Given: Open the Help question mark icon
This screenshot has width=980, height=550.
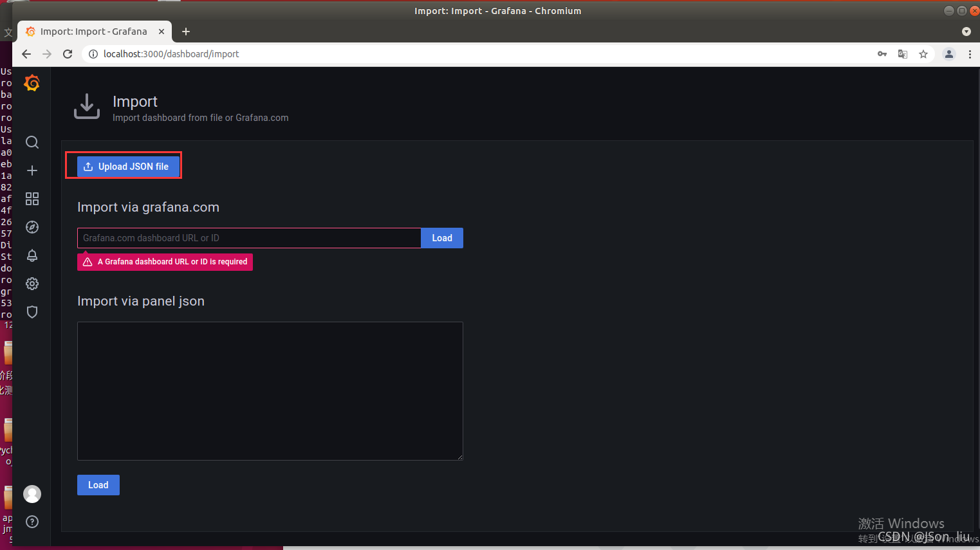Looking at the screenshot, I should (x=32, y=522).
